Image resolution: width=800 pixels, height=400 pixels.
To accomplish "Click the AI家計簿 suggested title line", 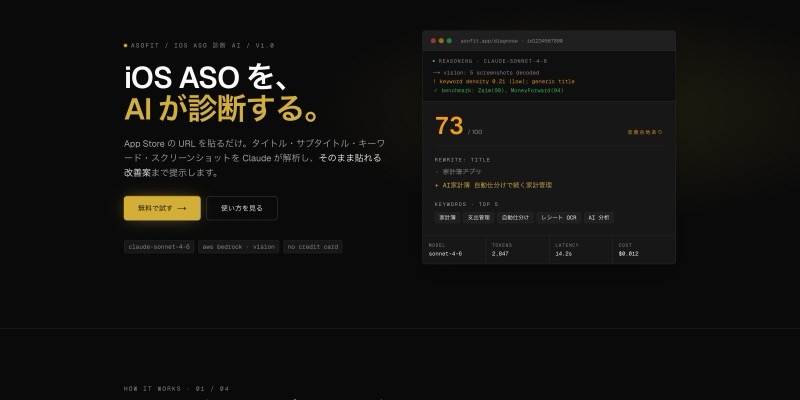I will (x=493, y=185).
